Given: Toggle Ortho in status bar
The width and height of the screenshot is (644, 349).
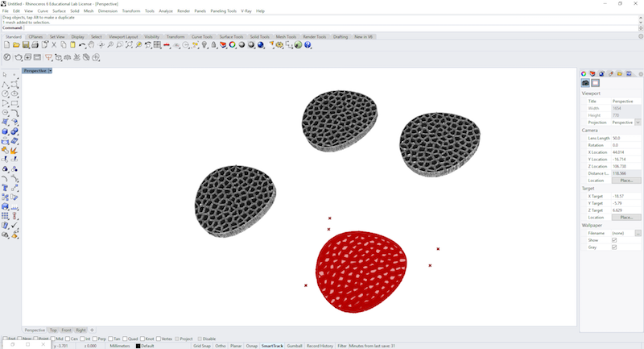Looking at the screenshot, I should [221, 346].
